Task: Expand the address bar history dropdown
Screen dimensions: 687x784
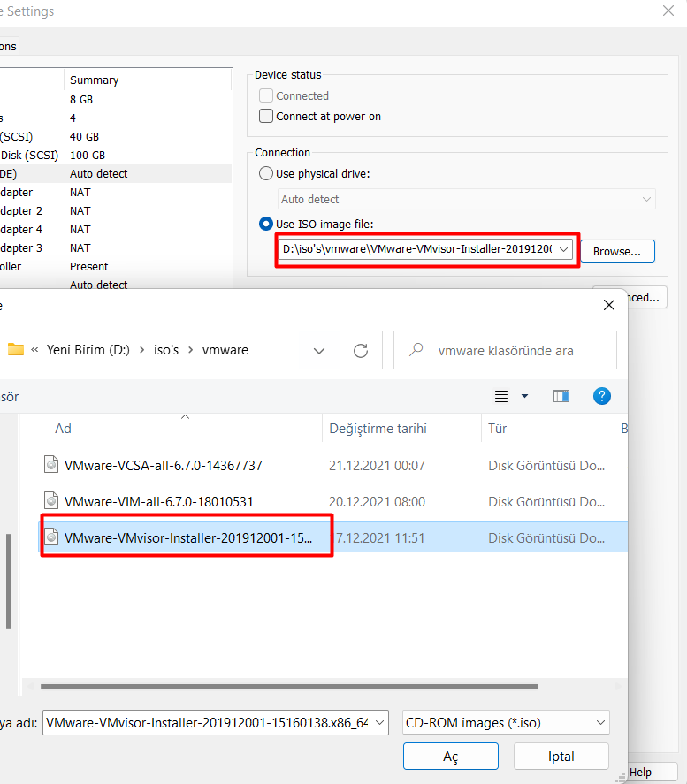Action: (319, 351)
